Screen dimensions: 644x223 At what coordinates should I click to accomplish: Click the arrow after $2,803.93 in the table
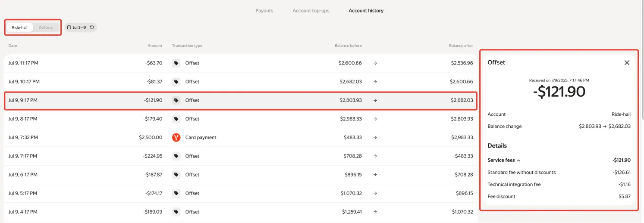pyautogui.click(x=375, y=100)
